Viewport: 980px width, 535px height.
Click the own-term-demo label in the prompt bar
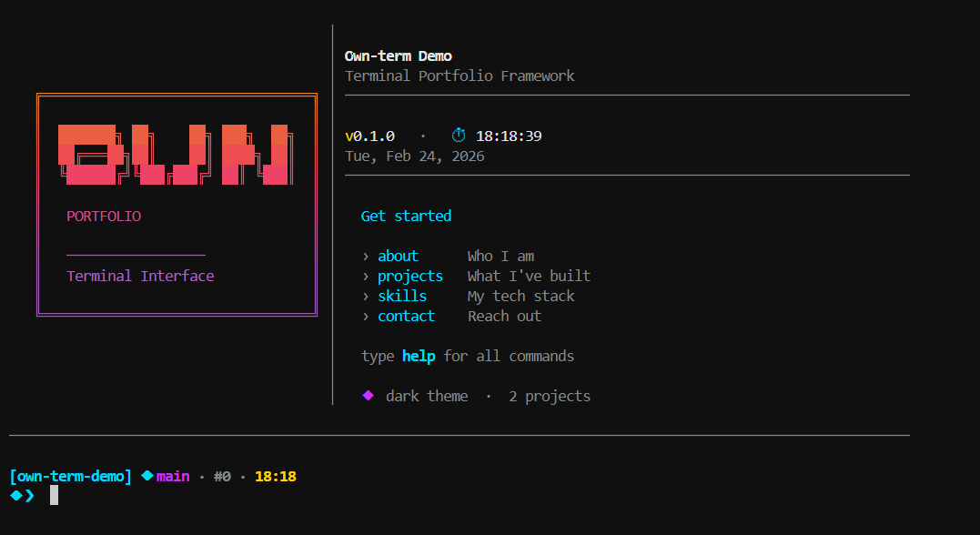click(x=71, y=475)
